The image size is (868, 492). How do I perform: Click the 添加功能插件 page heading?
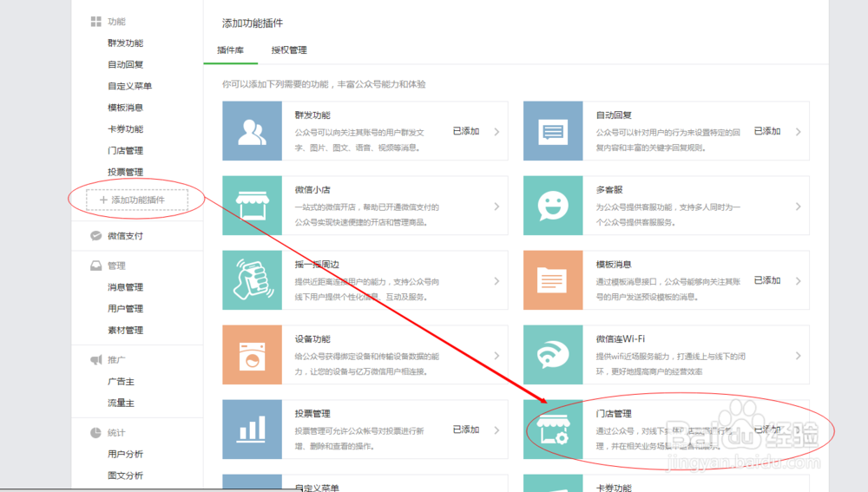pyautogui.click(x=253, y=23)
